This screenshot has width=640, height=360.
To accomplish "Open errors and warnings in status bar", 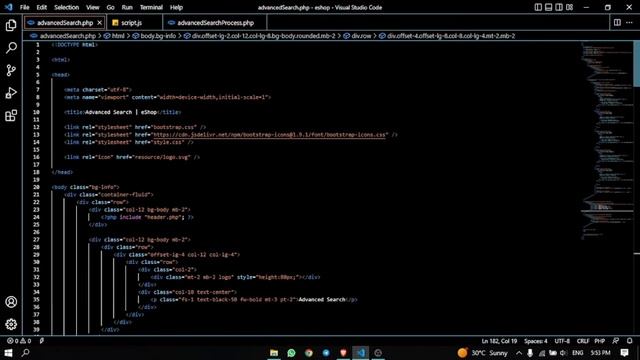I will pyautogui.click(x=19, y=341).
